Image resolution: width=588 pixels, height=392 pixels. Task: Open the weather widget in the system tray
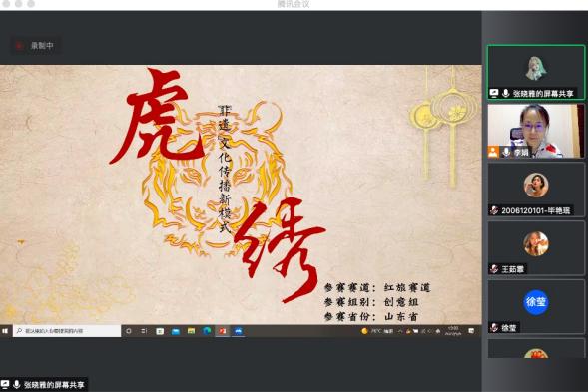tap(376, 331)
